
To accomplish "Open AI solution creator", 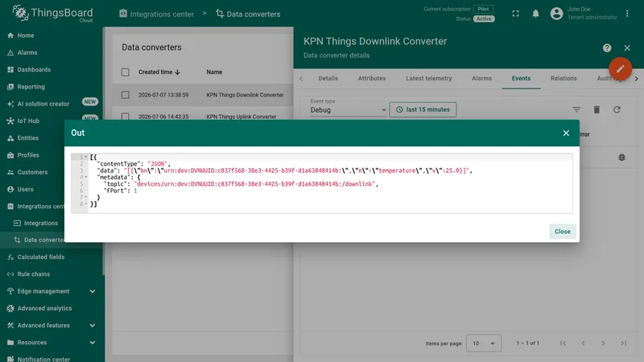I will pos(52,104).
